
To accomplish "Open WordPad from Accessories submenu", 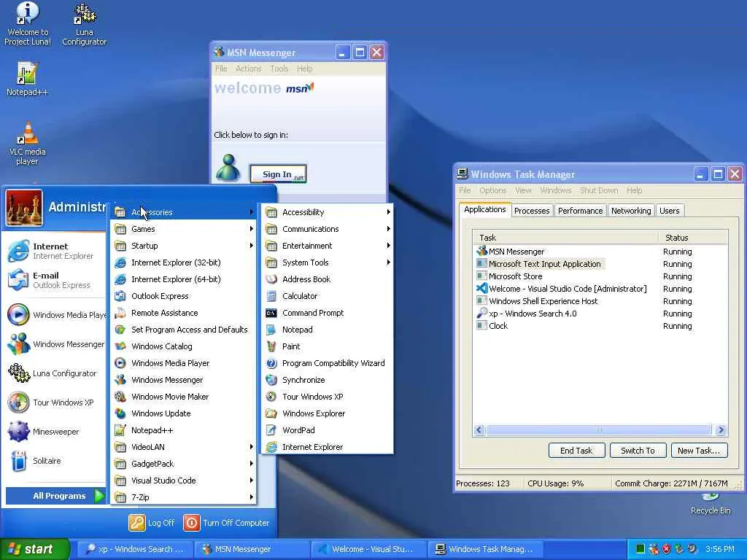I will [325, 430].
